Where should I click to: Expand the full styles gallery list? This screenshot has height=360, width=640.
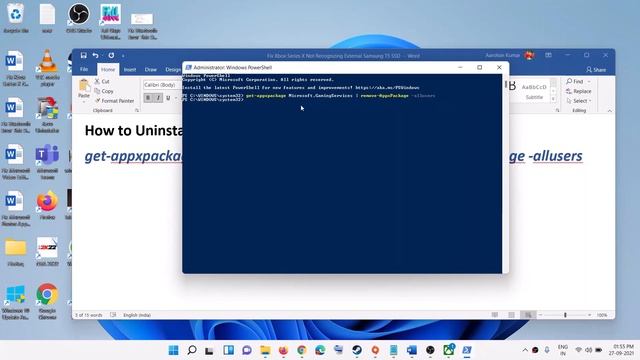tap(553, 99)
